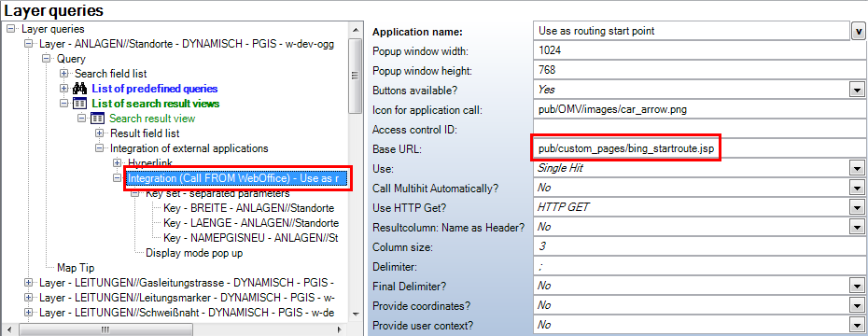
Task: Collapse the root Layer queries node
Action: [10, 29]
